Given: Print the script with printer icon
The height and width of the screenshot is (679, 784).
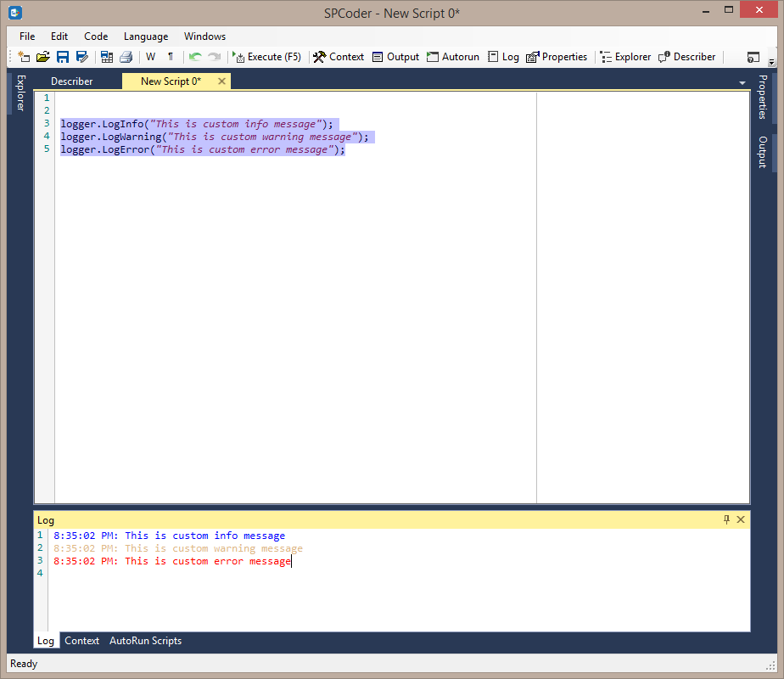Looking at the screenshot, I should coord(126,57).
